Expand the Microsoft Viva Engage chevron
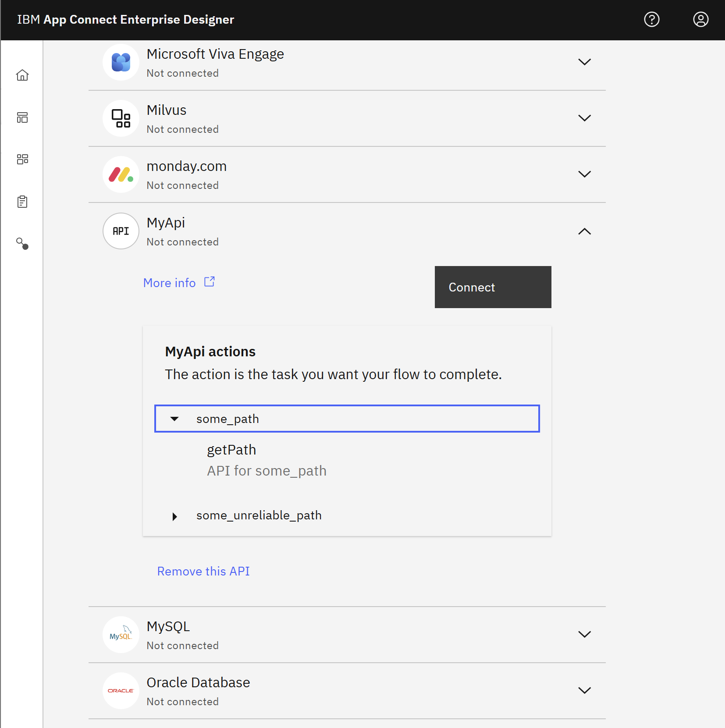 click(584, 62)
